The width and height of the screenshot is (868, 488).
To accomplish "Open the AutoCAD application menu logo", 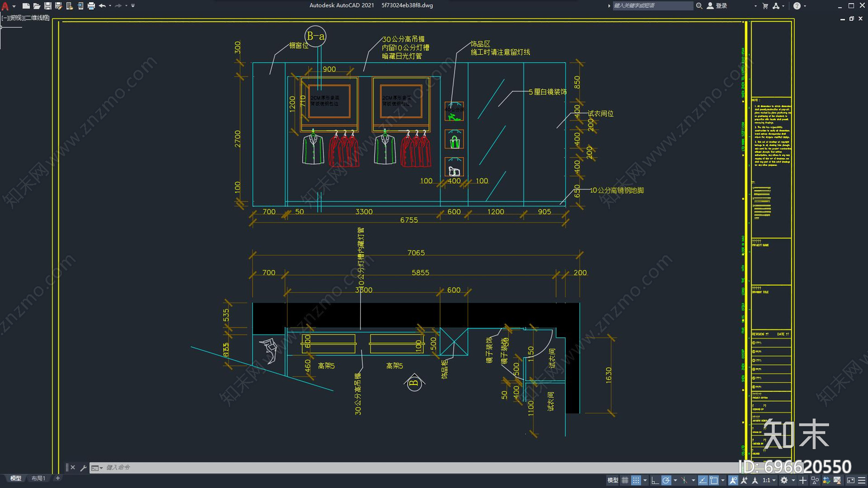I will tap(5, 6).
